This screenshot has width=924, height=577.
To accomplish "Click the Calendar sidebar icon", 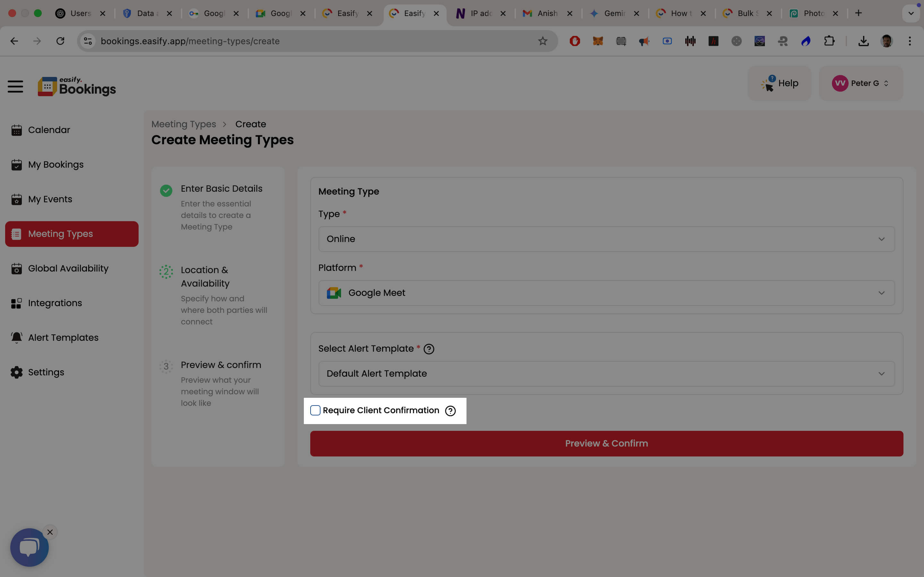I will (16, 130).
